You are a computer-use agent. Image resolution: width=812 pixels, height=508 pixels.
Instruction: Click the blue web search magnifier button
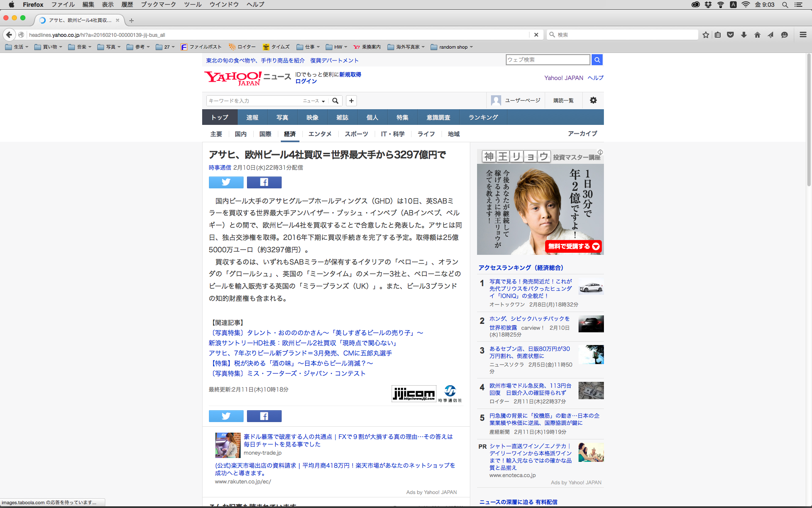(597, 60)
